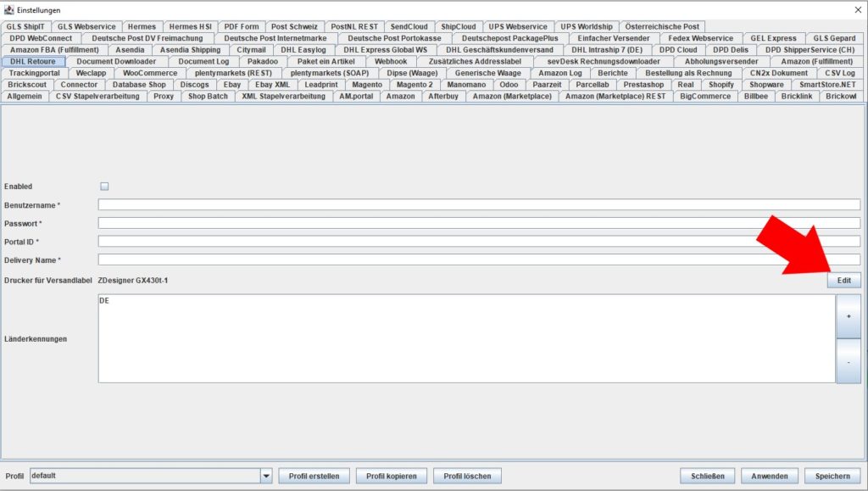Click the Schließen button
The image size is (868, 491).
(x=708, y=476)
